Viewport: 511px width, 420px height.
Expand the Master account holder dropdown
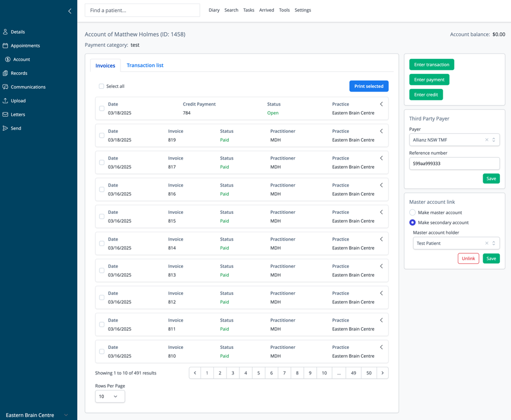(x=494, y=243)
